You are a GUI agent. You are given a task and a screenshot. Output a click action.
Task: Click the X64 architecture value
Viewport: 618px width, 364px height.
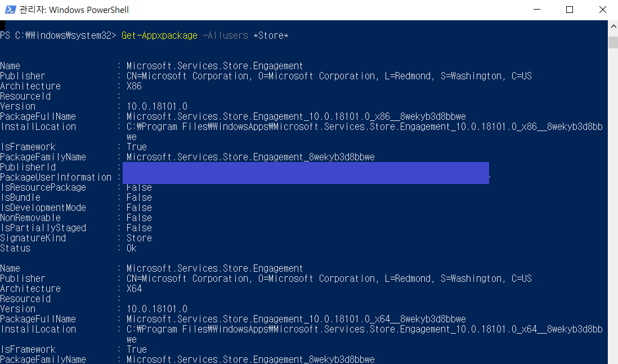click(x=134, y=289)
